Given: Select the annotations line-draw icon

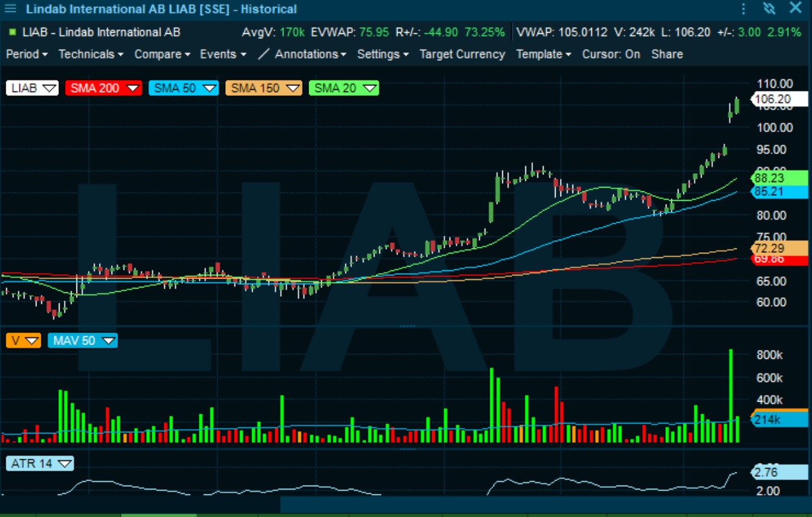Looking at the screenshot, I should click(264, 55).
